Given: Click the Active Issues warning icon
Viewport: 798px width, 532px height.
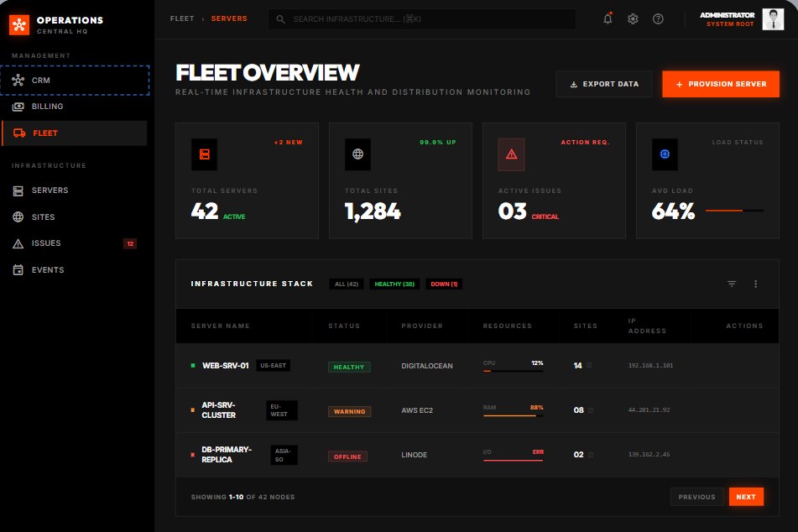Looking at the screenshot, I should tap(512, 154).
